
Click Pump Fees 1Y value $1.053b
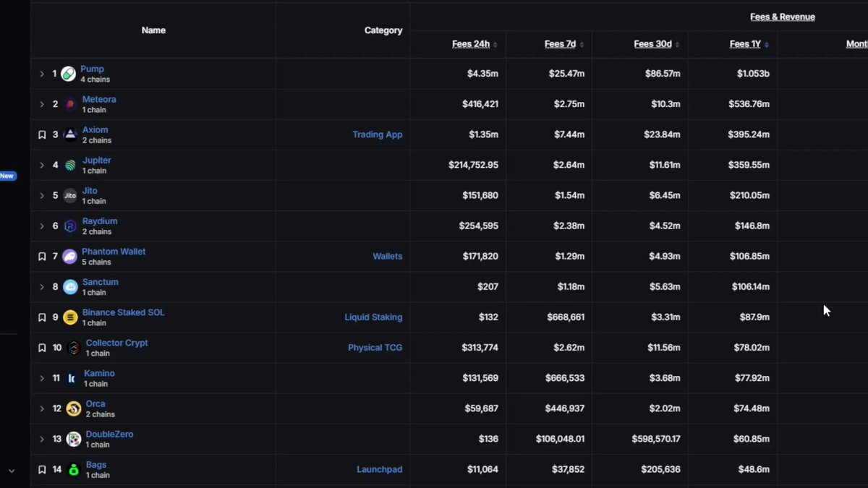click(x=753, y=74)
